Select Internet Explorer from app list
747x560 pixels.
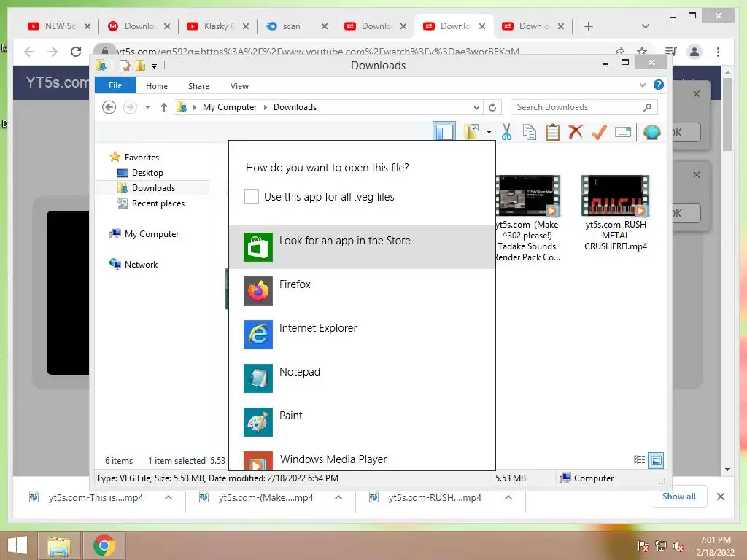362,334
